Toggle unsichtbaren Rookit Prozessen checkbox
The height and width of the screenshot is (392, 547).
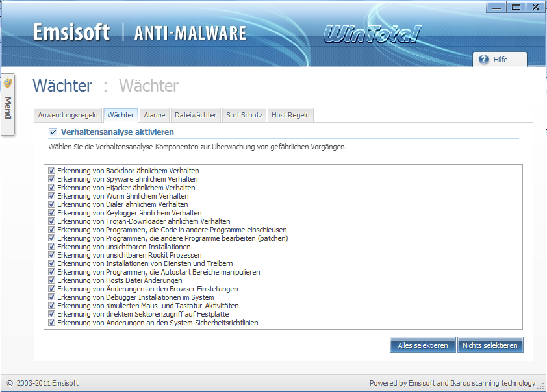click(51, 255)
